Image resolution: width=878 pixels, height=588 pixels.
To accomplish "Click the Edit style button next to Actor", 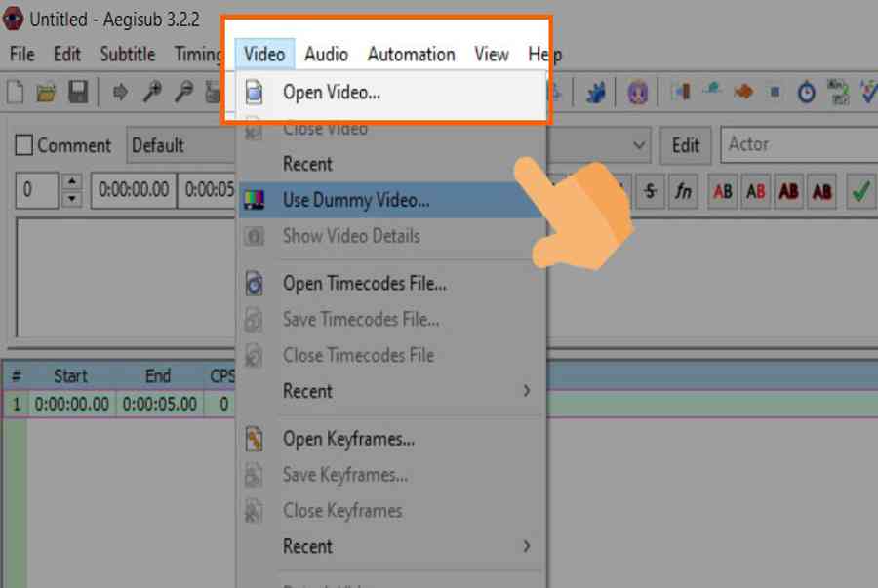I will pyautogui.click(x=686, y=145).
